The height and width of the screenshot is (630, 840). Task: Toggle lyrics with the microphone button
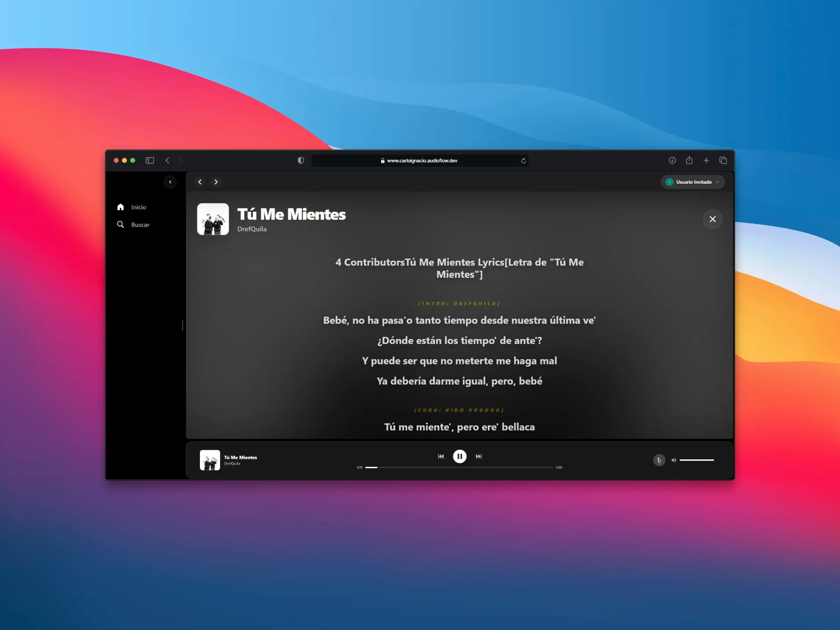(659, 460)
